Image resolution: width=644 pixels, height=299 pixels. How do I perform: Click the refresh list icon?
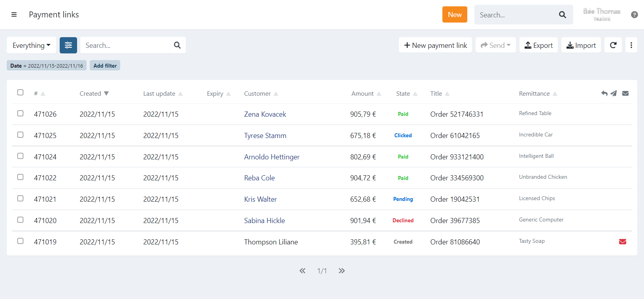point(613,45)
